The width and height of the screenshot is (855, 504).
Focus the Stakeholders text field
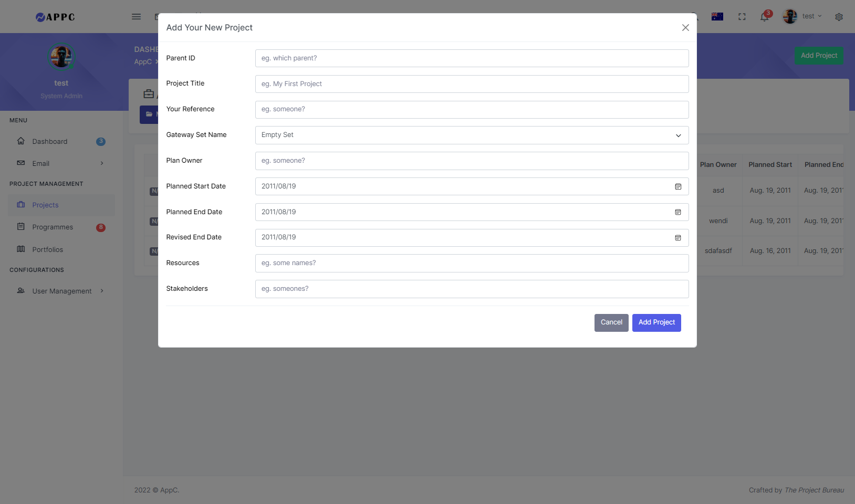click(x=471, y=289)
